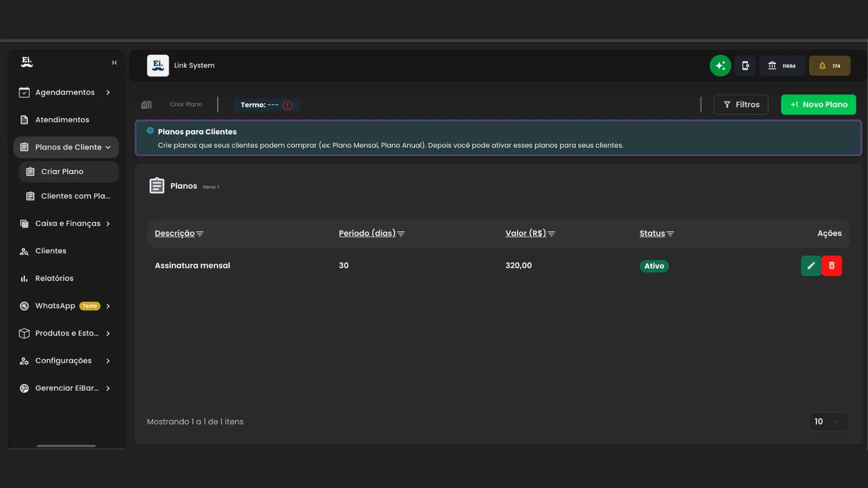Screen dimensions: 868x488
Task: Click the green AI sparkles icon
Action: 720,66
